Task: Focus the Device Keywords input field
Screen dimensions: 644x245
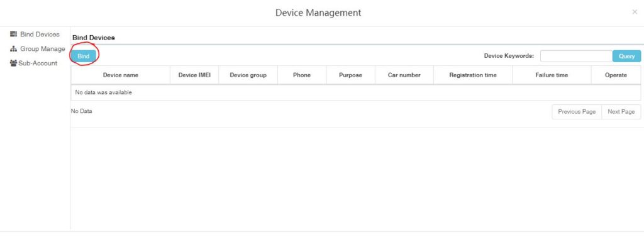Action: coord(576,56)
